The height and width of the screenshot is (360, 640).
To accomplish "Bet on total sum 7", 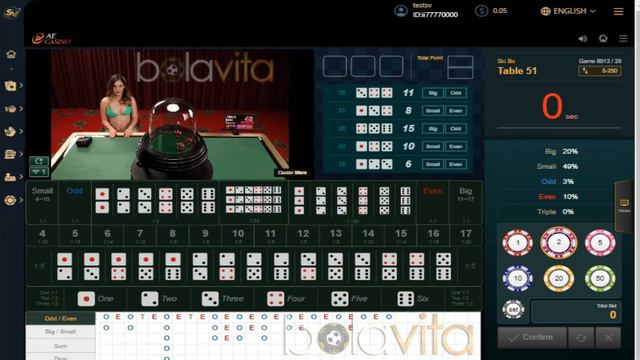I will pos(140,236).
